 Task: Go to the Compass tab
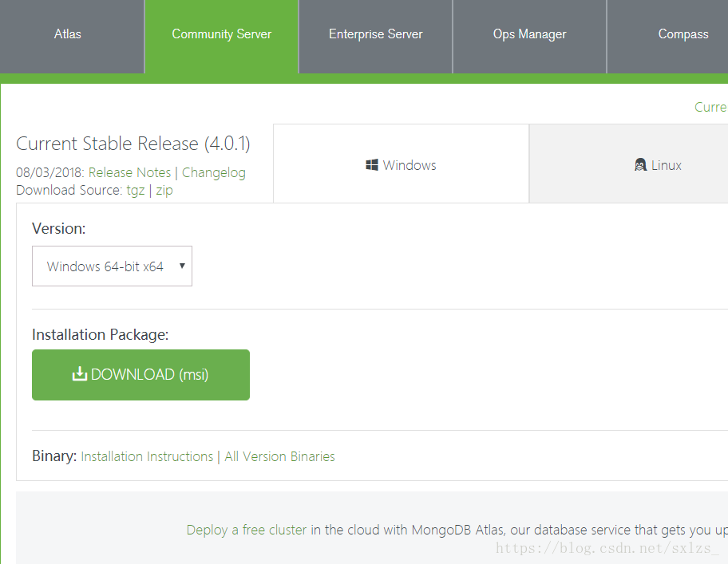click(x=667, y=36)
